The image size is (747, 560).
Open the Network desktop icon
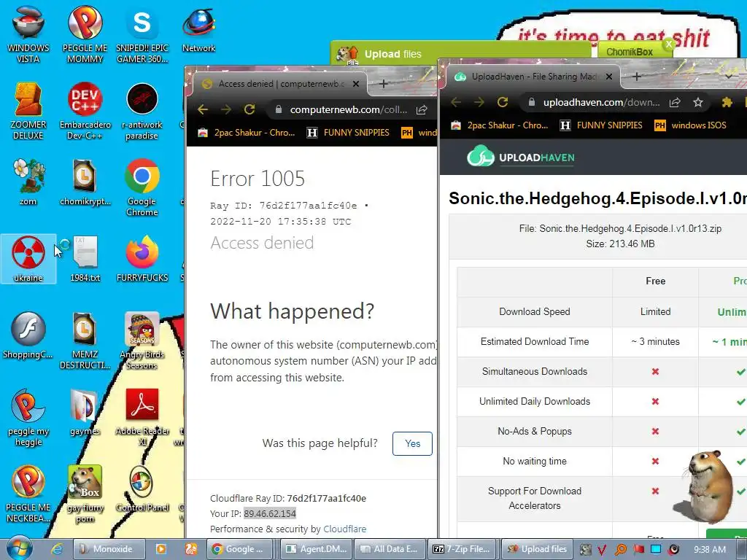[198, 29]
